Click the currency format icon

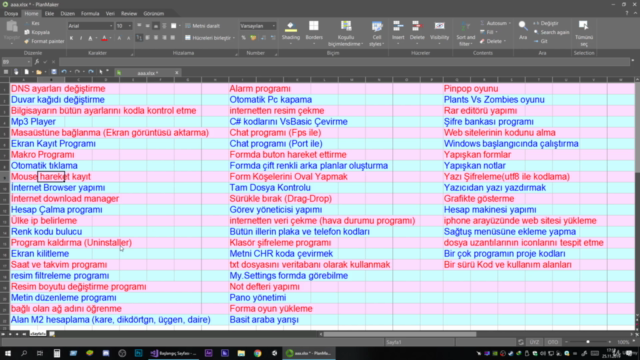(253, 38)
